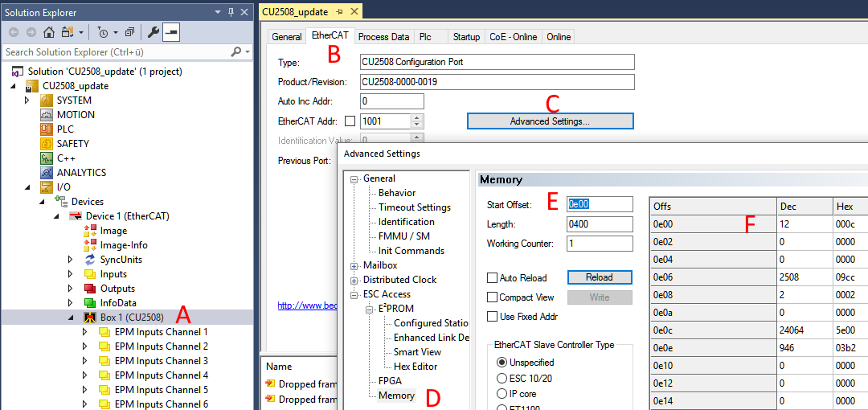Expand EPM Inputs Channel 3
The image size is (868, 410).
pyautogui.click(x=84, y=361)
